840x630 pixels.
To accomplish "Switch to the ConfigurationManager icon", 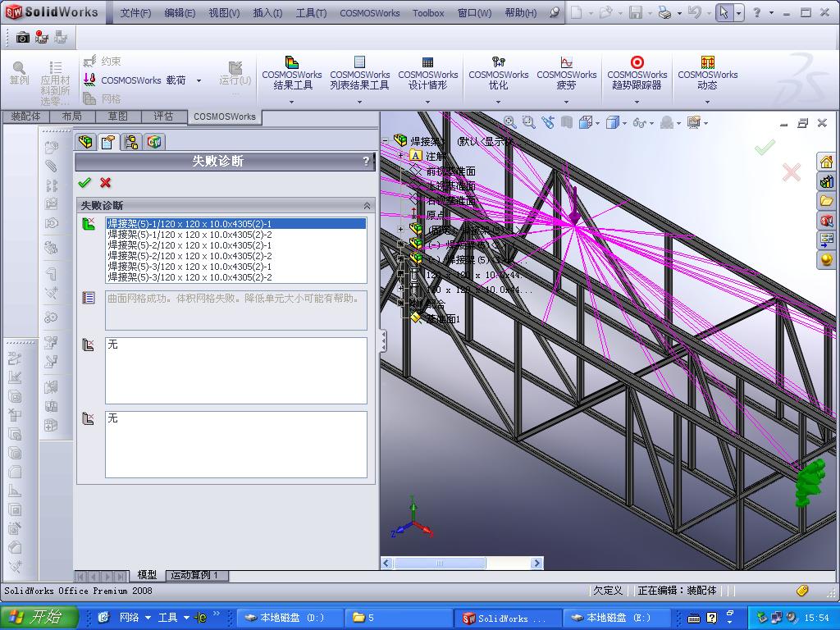I will click(131, 142).
